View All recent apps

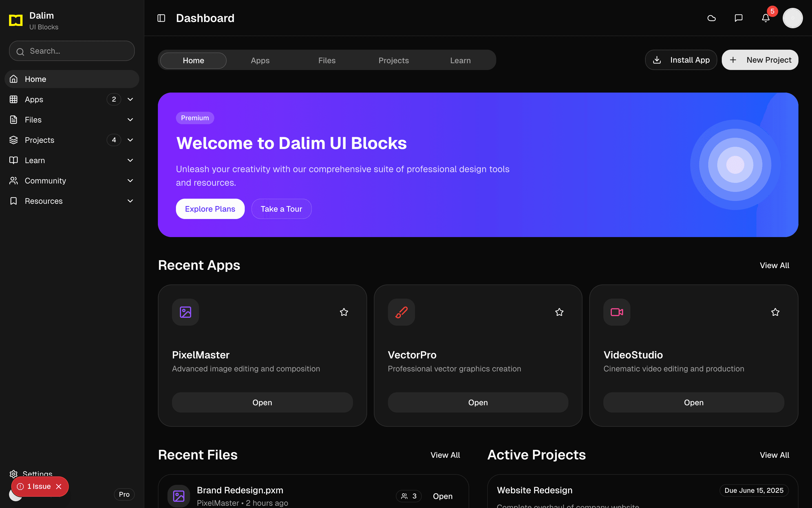tap(775, 265)
